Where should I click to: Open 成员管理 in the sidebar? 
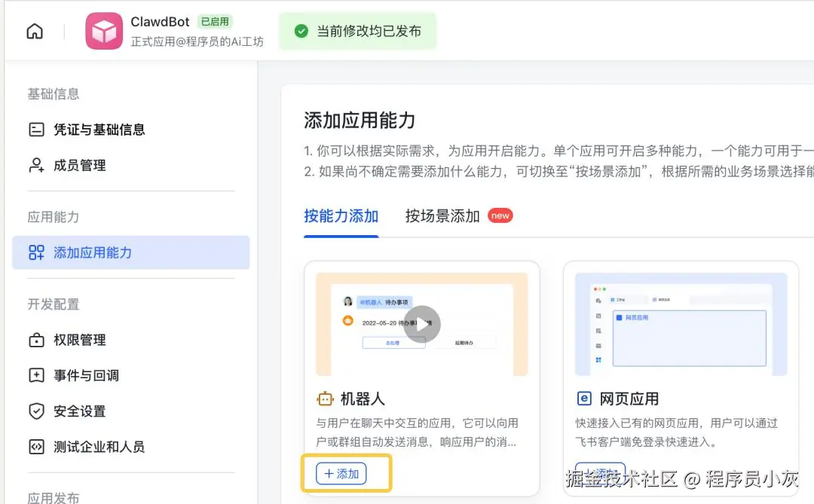point(131,165)
